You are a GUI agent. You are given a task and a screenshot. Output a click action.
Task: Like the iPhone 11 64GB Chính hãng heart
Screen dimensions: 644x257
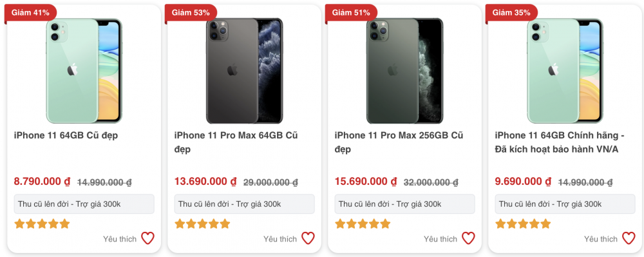tap(629, 238)
